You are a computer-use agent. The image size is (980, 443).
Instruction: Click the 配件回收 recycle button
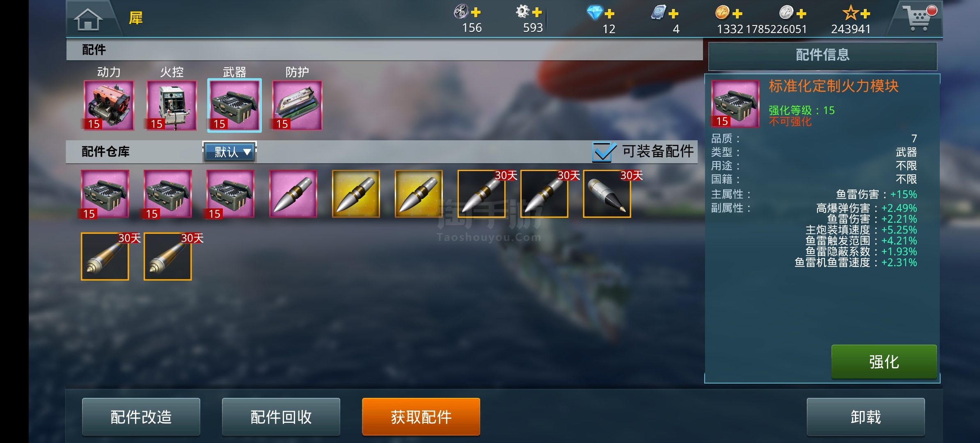(281, 417)
